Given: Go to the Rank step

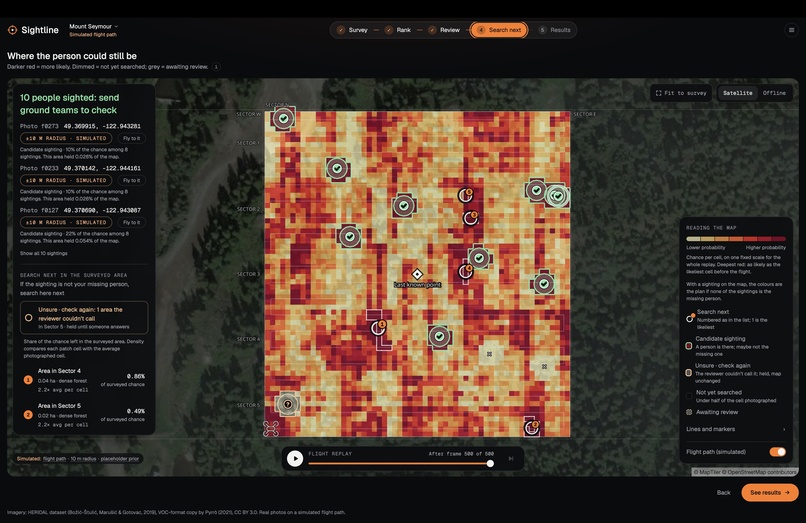Looking at the screenshot, I should tap(398, 30).
